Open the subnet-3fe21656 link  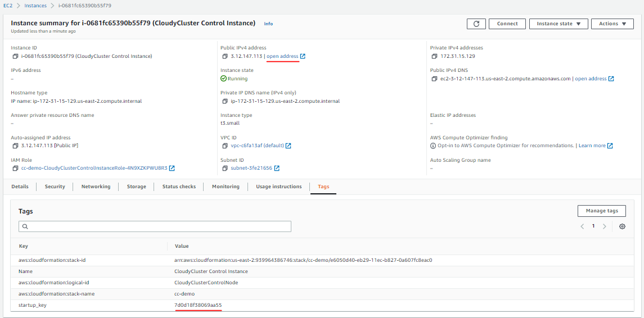[251, 168]
